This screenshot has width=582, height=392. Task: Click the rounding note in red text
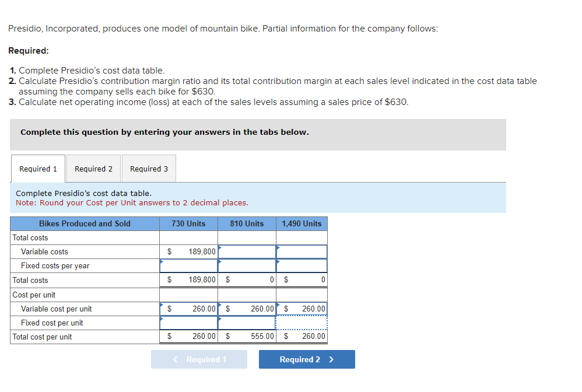point(132,202)
